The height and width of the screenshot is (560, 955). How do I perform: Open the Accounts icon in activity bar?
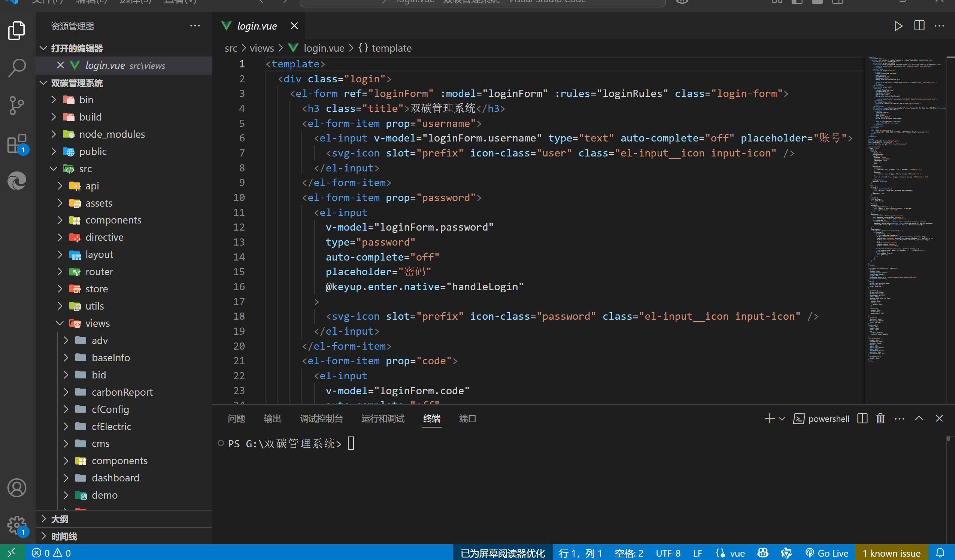tap(17, 488)
